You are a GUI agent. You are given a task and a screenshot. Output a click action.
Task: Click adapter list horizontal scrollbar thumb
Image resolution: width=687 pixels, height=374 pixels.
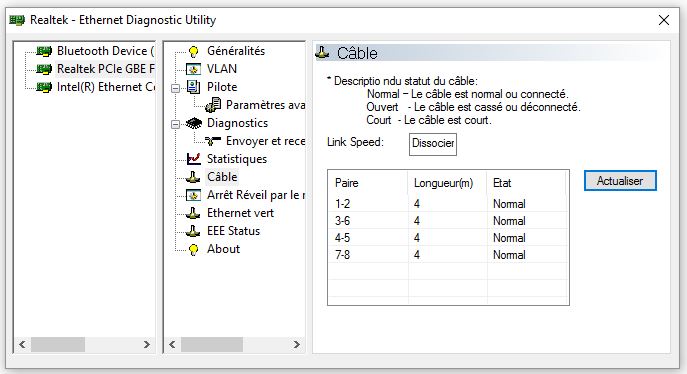(x=57, y=345)
